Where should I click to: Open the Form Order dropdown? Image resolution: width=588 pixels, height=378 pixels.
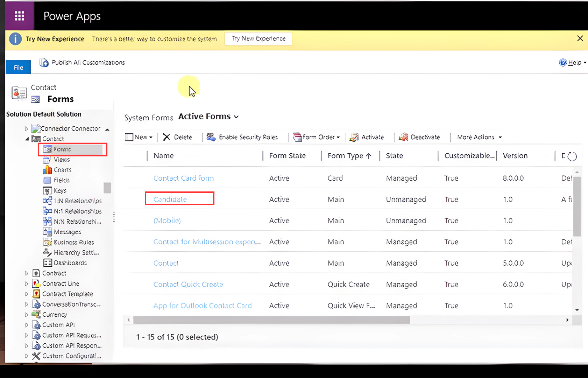pos(317,137)
